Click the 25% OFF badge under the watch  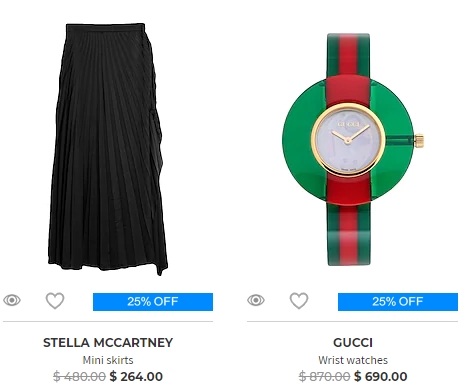(x=398, y=302)
